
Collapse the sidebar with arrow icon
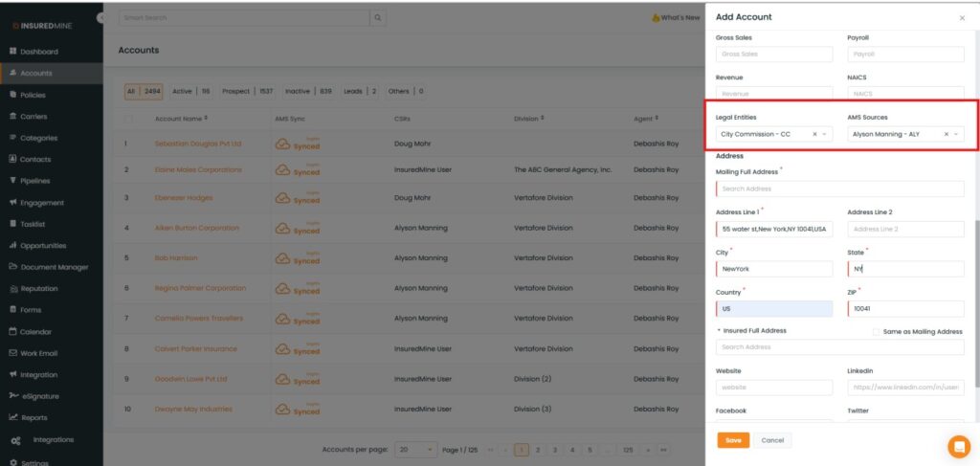pos(101,18)
